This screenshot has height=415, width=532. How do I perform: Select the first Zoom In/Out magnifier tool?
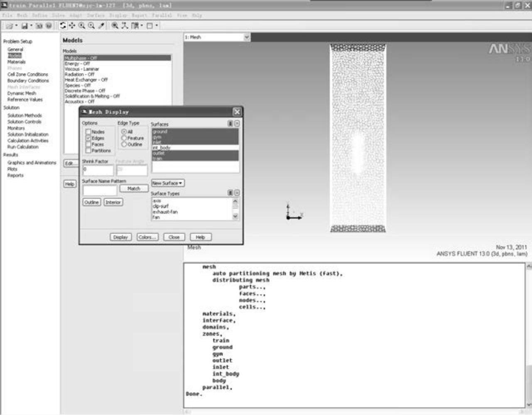click(x=82, y=26)
